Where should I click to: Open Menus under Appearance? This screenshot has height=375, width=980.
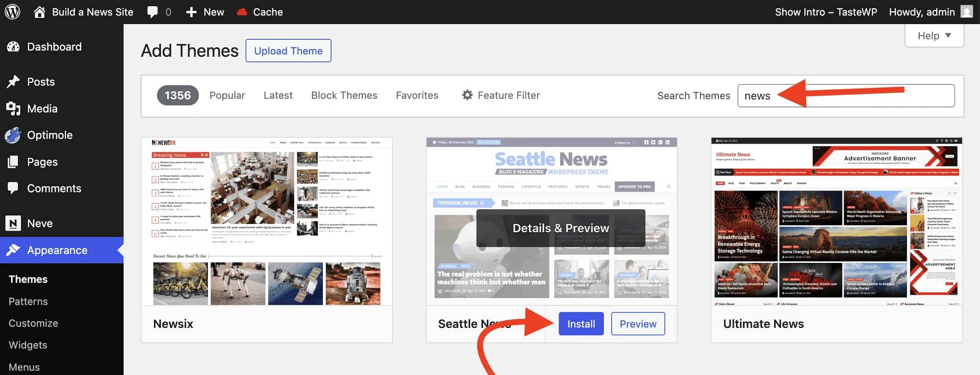coord(24,367)
